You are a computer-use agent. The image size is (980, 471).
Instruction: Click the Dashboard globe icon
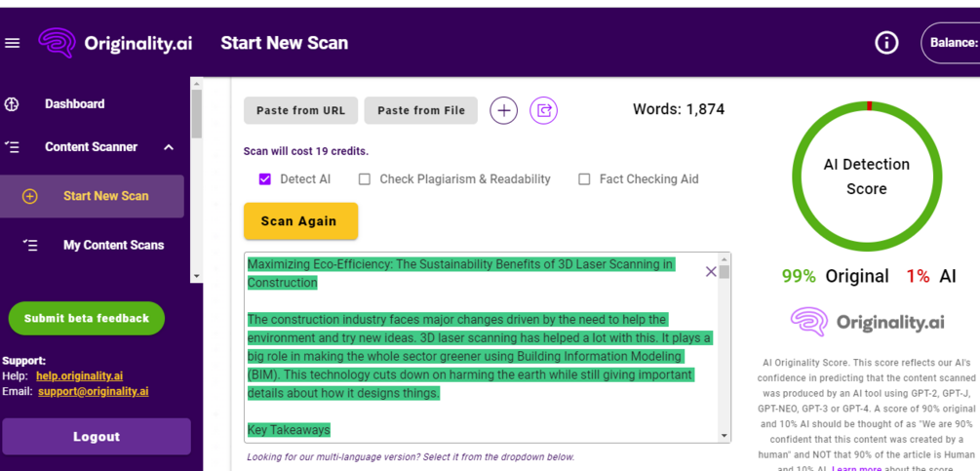(12, 104)
